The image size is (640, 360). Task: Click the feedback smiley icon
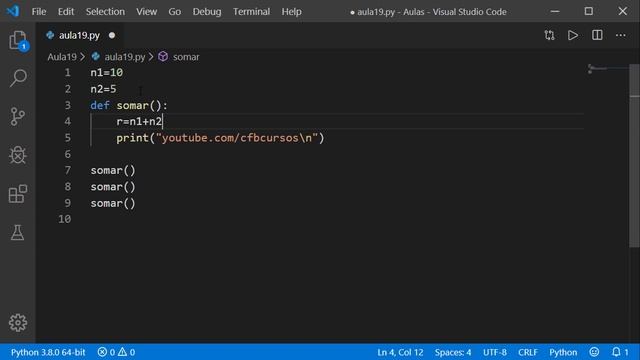tap(594, 352)
